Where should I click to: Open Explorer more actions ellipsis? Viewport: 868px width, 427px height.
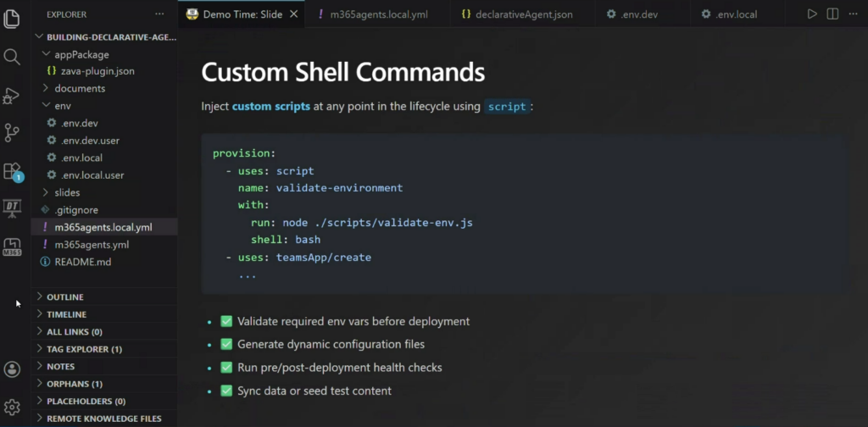tap(159, 14)
